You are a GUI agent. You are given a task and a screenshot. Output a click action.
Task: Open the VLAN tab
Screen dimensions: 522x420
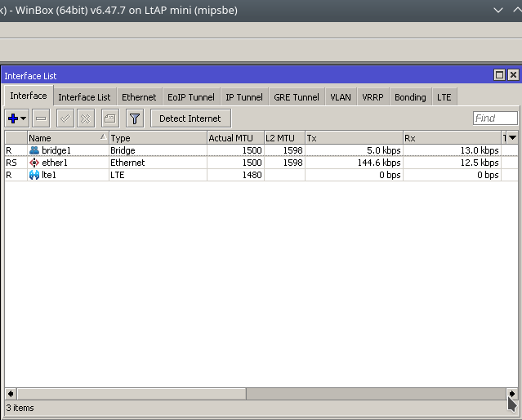(341, 97)
